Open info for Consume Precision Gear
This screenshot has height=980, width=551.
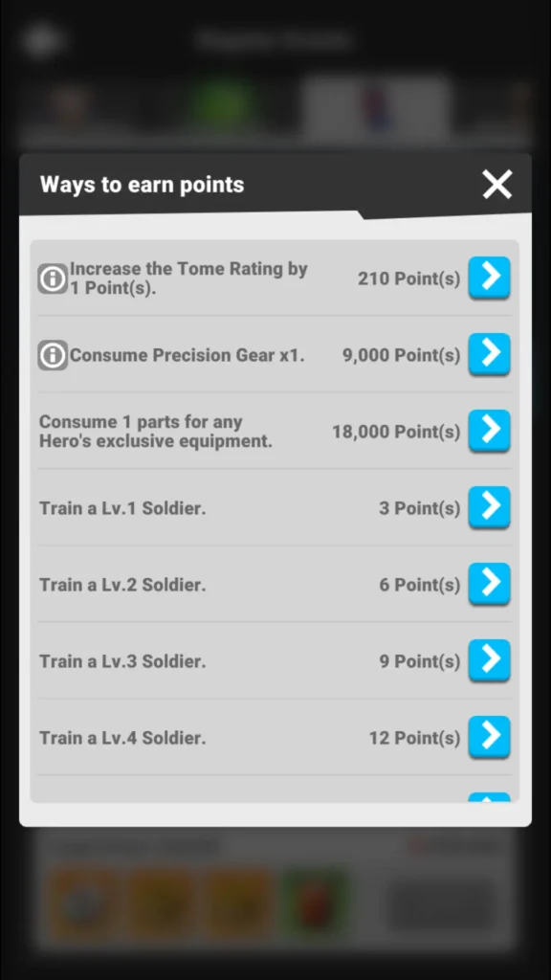point(53,356)
